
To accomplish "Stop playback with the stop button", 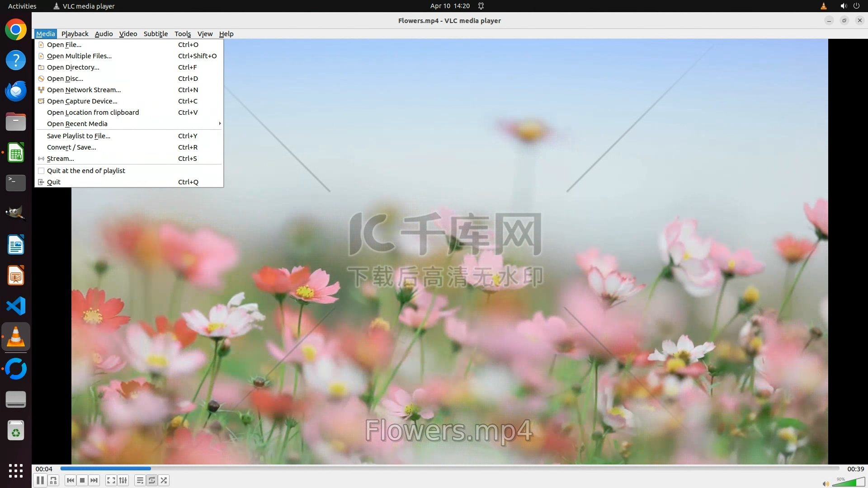I will [82, 480].
